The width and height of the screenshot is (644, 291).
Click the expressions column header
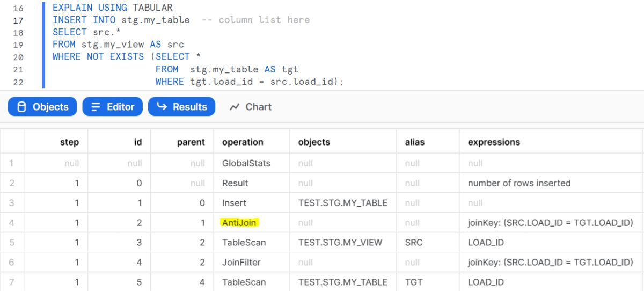[494, 142]
